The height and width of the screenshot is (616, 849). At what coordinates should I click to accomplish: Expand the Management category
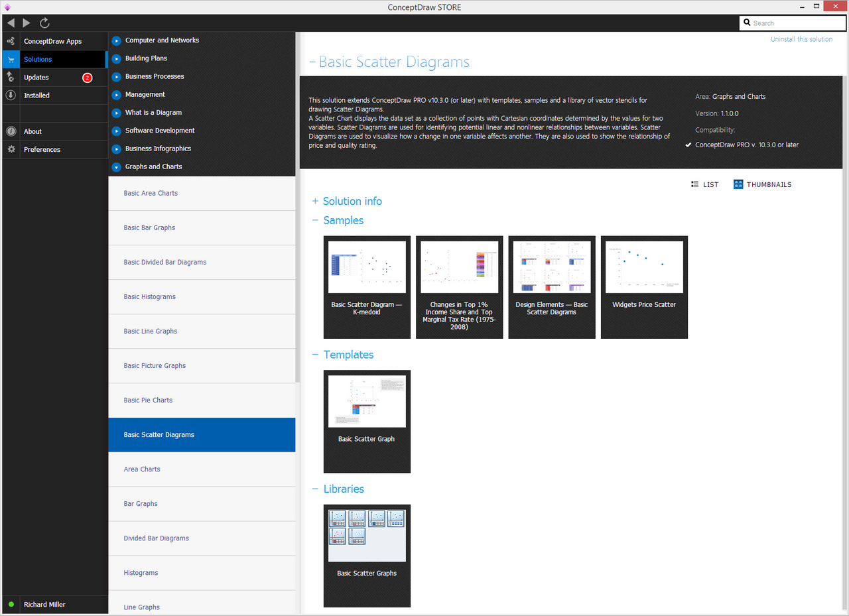117,95
